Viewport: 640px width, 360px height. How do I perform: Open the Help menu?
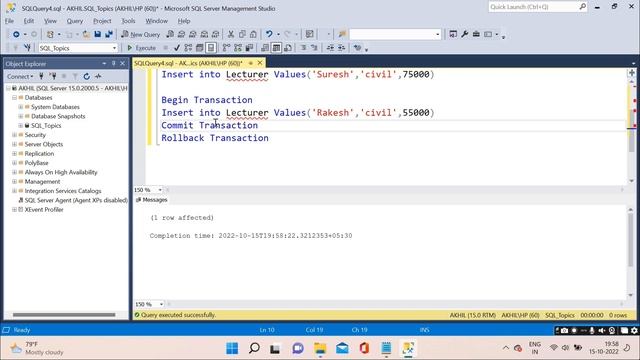pyautogui.click(x=184, y=21)
